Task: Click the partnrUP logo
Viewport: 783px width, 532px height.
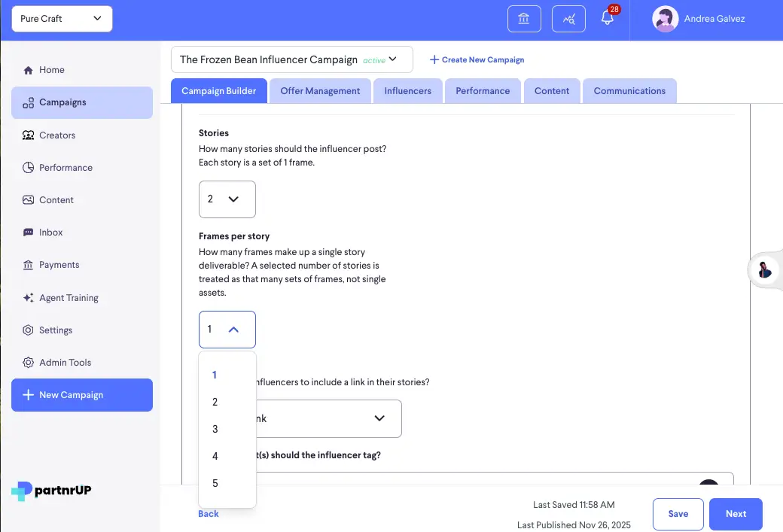Action: click(51, 491)
